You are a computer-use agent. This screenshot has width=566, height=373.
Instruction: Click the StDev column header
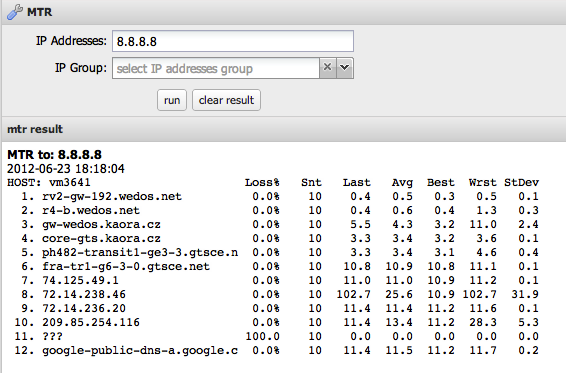522,182
